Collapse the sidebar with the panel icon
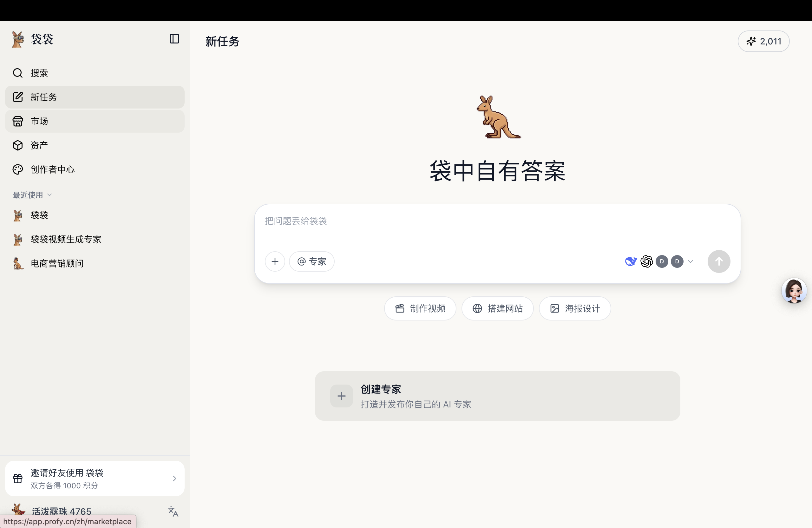 pos(174,39)
